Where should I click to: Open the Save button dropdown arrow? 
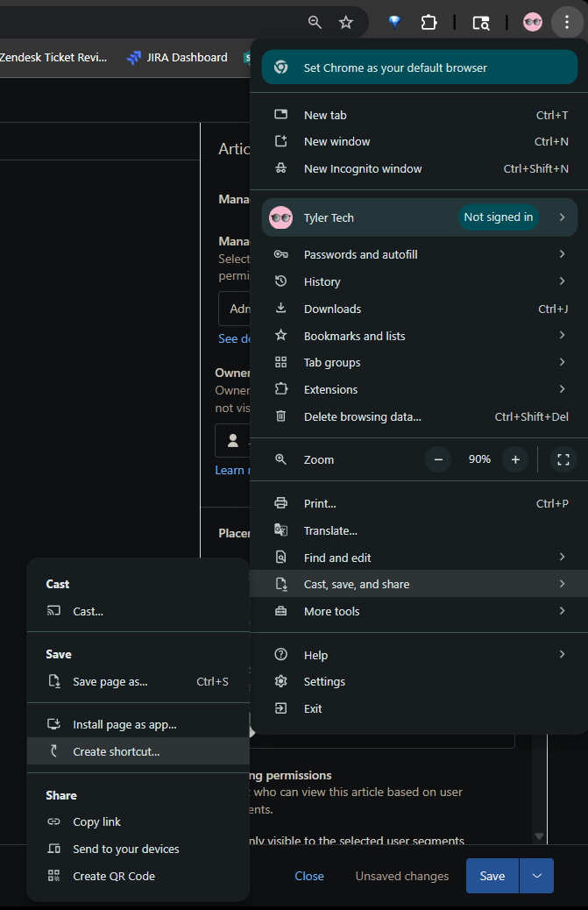coord(535,876)
